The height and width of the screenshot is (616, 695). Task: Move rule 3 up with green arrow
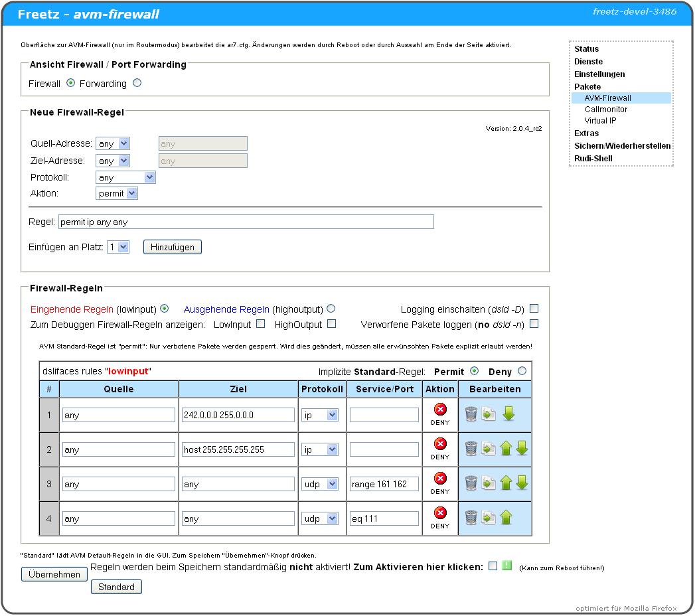tap(506, 483)
